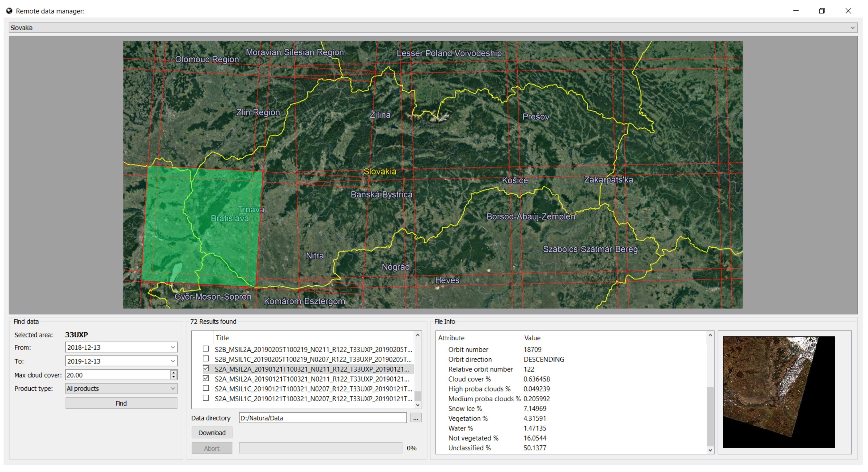
Task: Select the Not vegetated % attribute row
Action: [x=571, y=438]
